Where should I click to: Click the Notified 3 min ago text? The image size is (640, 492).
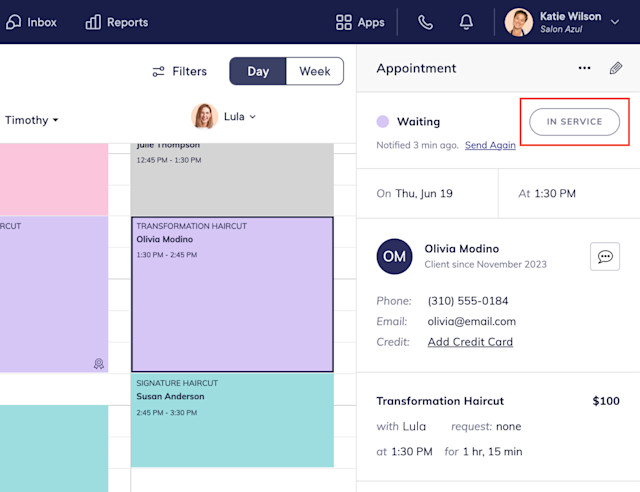[417, 145]
